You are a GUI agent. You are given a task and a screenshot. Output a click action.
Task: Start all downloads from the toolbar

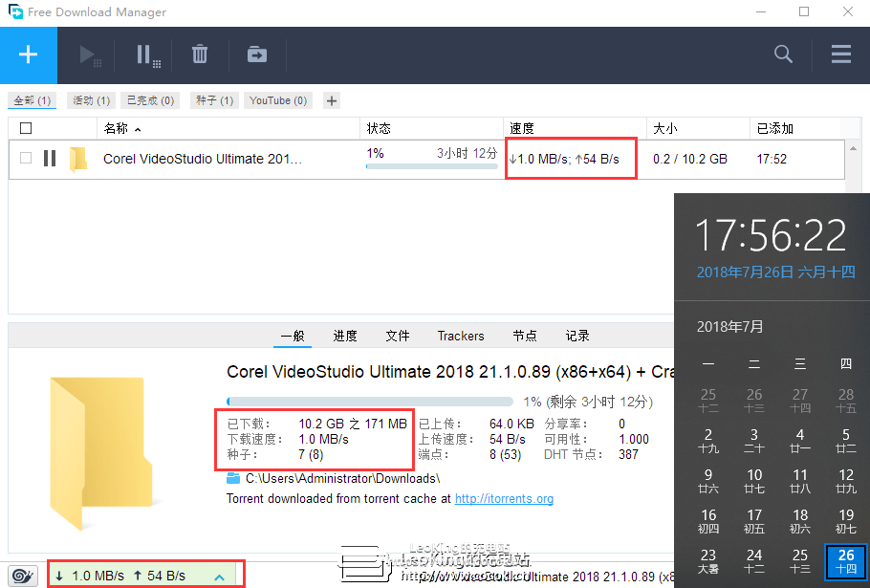point(89,55)
